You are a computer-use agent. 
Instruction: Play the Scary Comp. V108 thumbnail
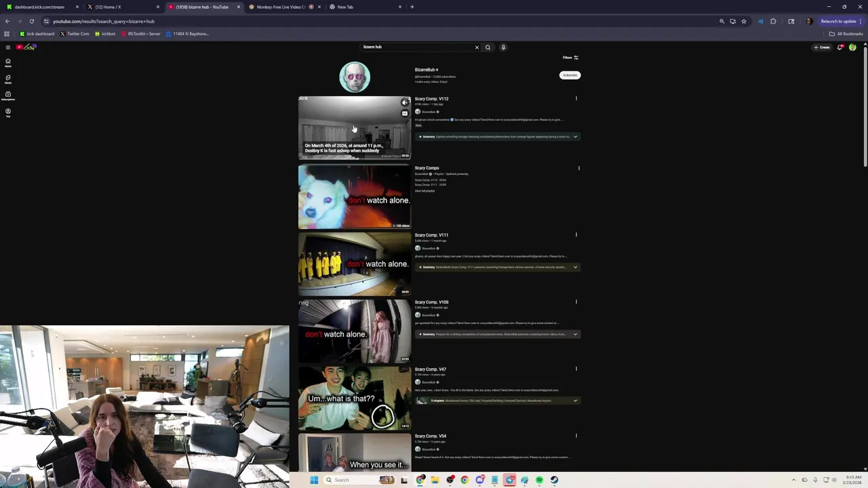(355, 331)
